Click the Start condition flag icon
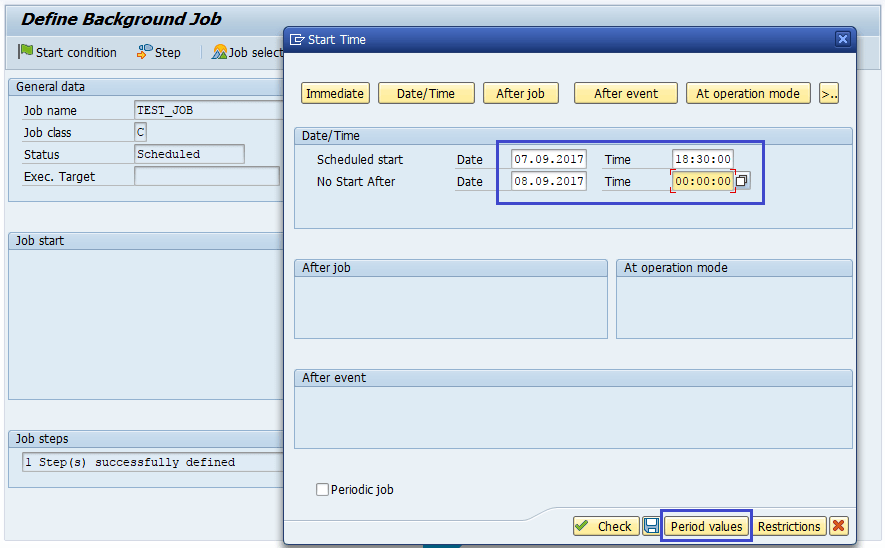This screenshot has height=548, width=885. coord(25,52)
